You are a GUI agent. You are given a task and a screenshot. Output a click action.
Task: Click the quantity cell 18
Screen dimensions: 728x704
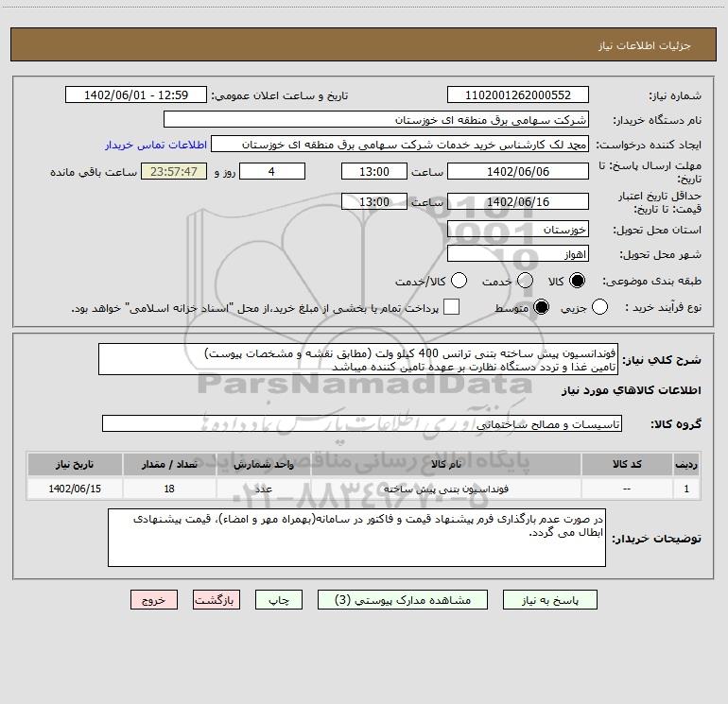tap(169, 489)
